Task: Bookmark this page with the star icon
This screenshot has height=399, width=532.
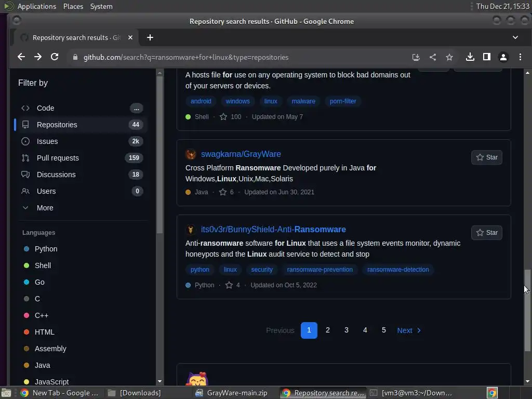Action: coord(449,57)
